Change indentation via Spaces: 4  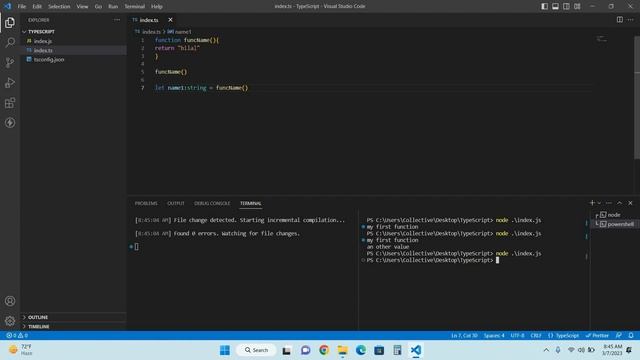(x=494, y=336)
